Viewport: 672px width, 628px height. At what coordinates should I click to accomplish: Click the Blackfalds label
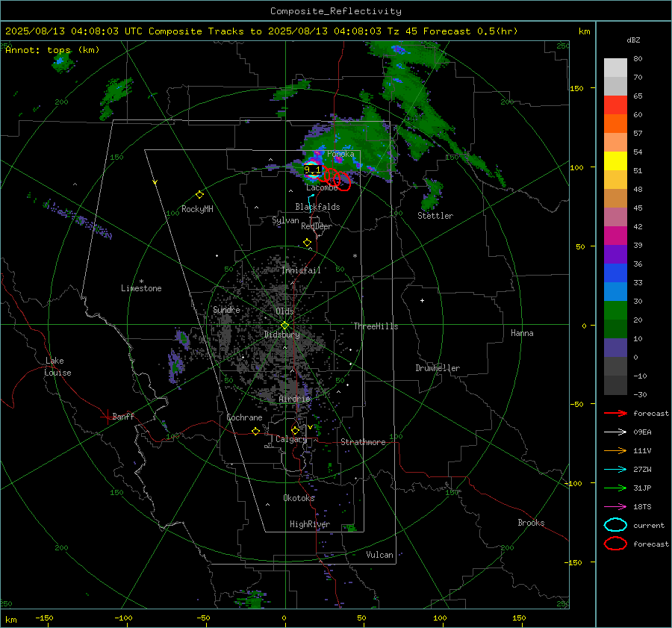[x=317, y=207]
